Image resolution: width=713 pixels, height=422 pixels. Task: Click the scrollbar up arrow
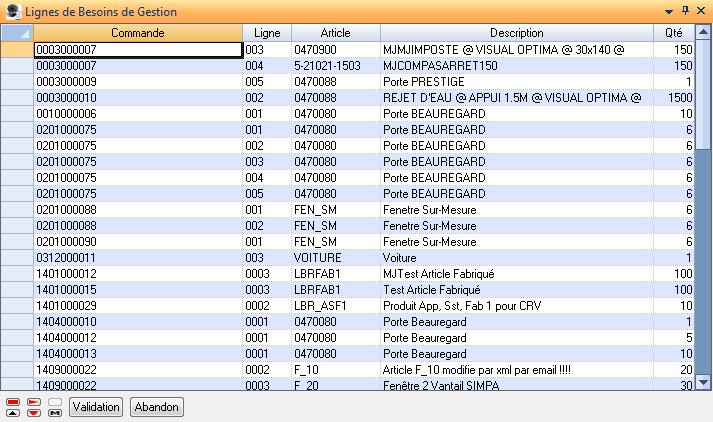pos(704,33)
